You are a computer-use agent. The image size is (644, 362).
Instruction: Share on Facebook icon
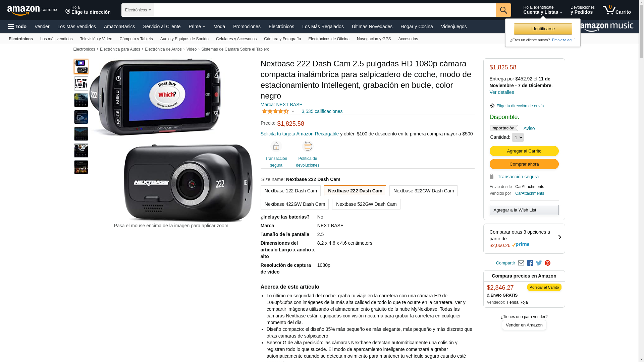pyautogui.click(x=530, y=263)
